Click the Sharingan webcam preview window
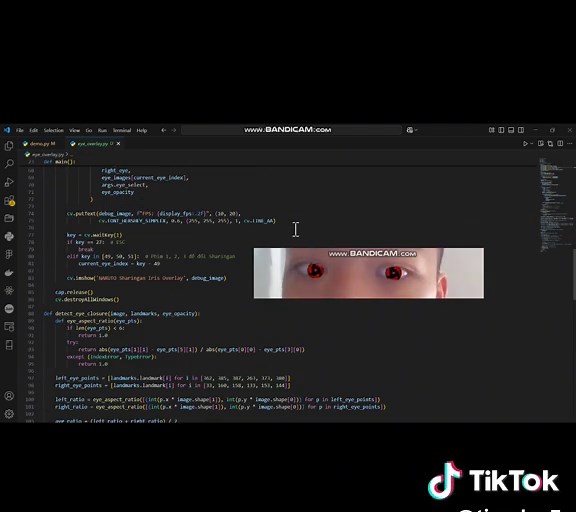 pos(369,273)
